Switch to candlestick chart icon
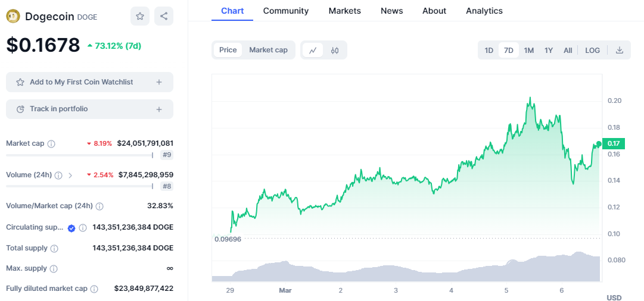Screen dimensions: 644x301 [x=335, y=51]
